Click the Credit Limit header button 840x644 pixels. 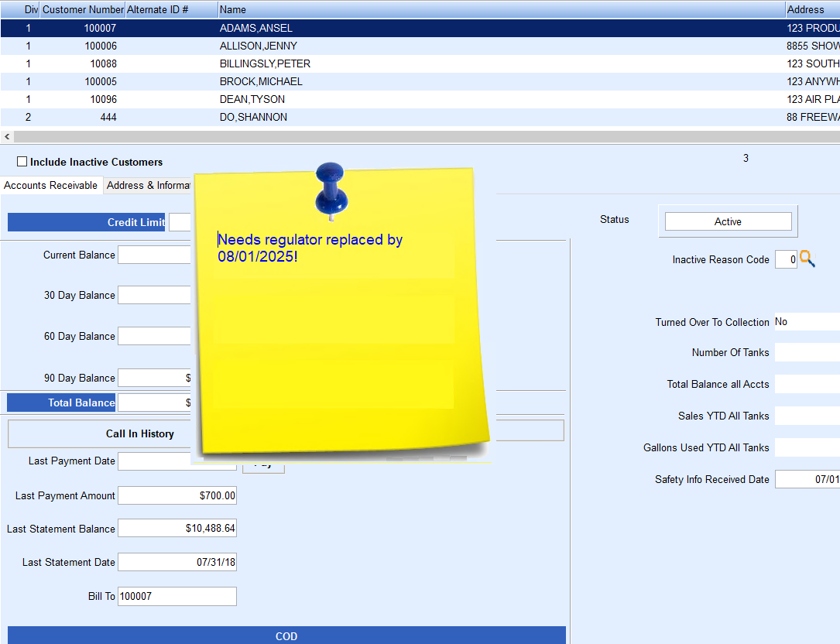pos(86,222)
